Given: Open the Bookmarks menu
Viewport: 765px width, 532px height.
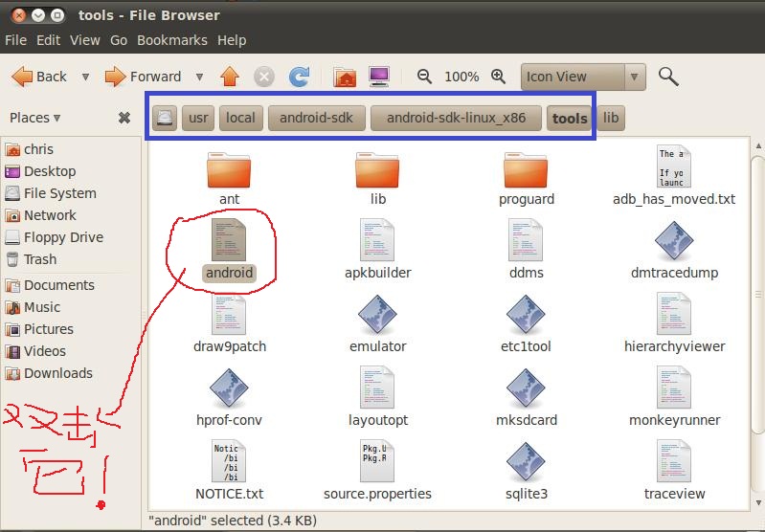Looking at the screenshot, I should pos(172,40).
